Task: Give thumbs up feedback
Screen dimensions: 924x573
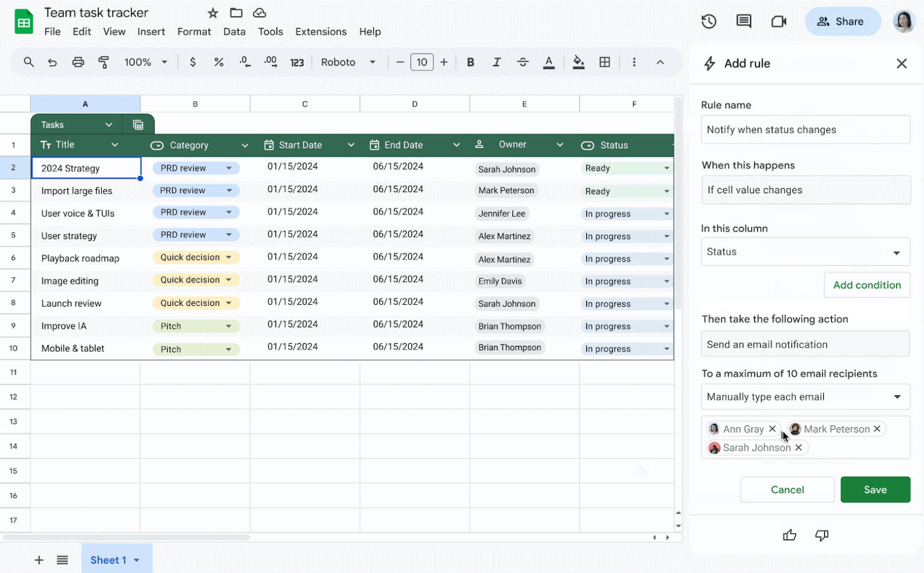Action: pos(790,535)
